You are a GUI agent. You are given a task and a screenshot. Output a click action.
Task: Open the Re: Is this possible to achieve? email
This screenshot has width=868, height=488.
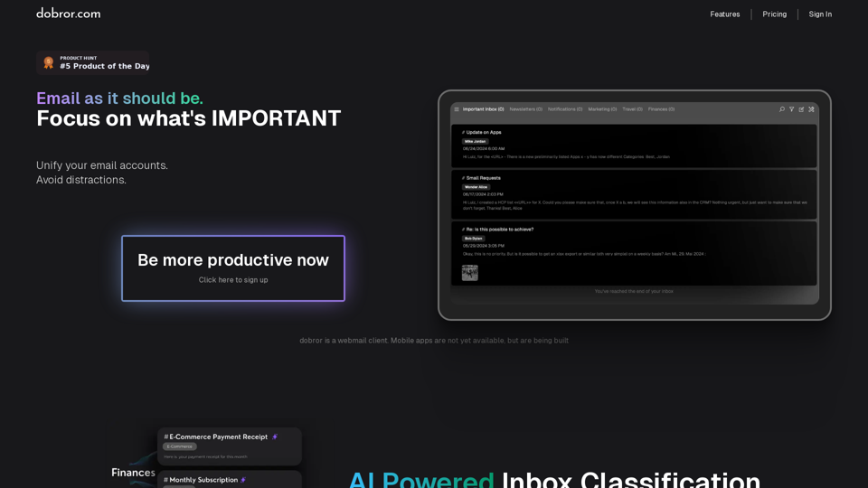tap(634, 253)
